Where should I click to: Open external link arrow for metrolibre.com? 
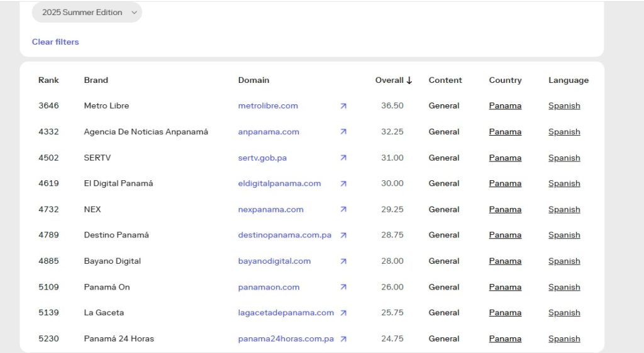[x=343, y=106]
